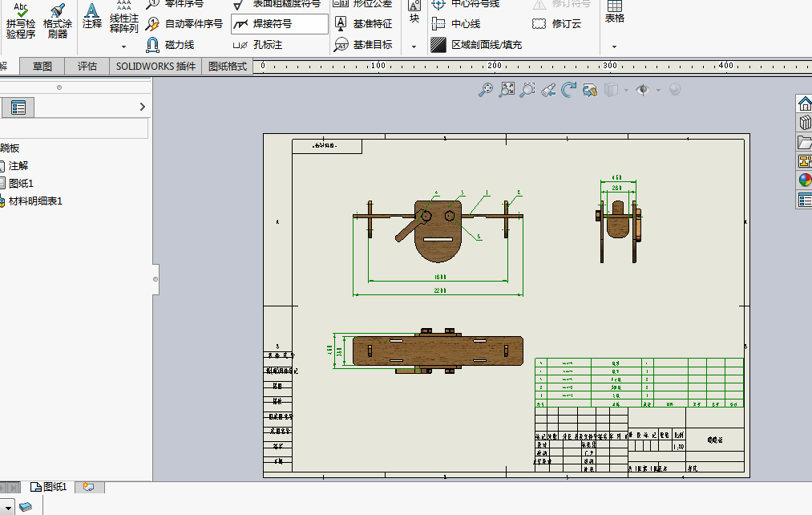Insert Datum Feature (基准特征) symbol

pyautogui.click(x=364, y=24)
